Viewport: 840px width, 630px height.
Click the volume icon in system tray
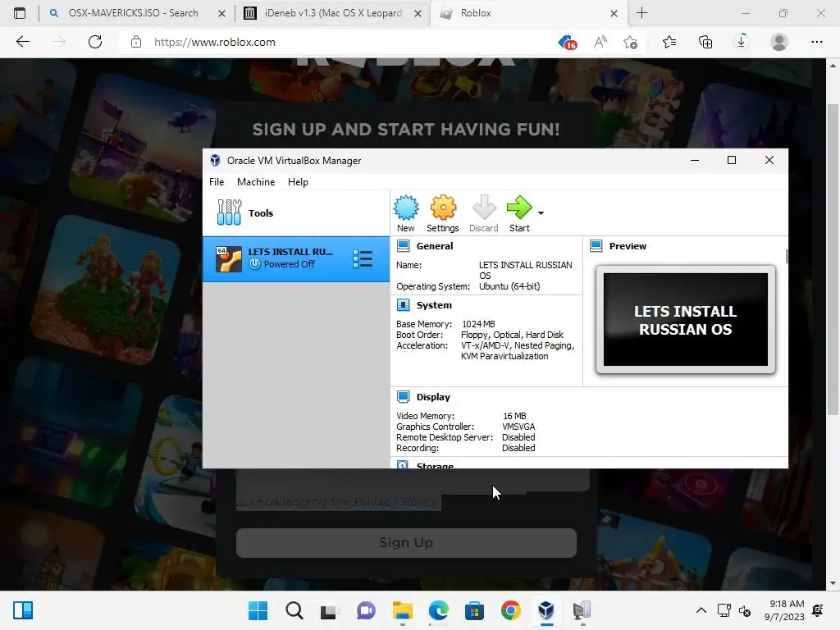click(745, 610)
